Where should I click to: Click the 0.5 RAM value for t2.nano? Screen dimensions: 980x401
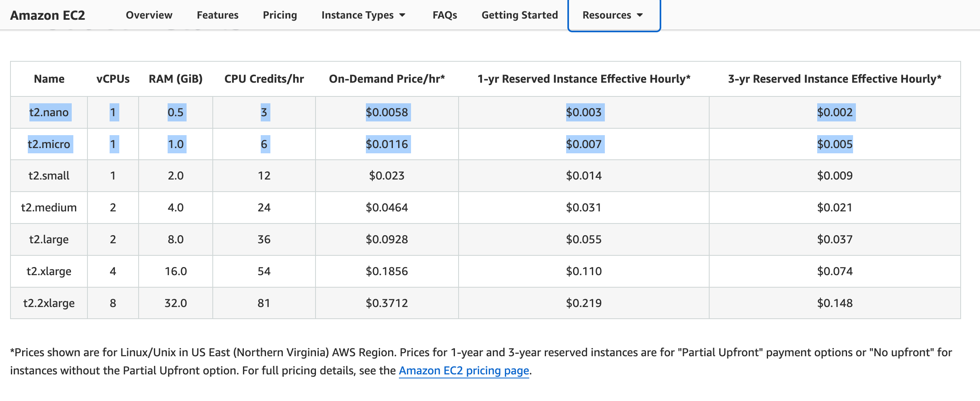[x=176, y=112]
